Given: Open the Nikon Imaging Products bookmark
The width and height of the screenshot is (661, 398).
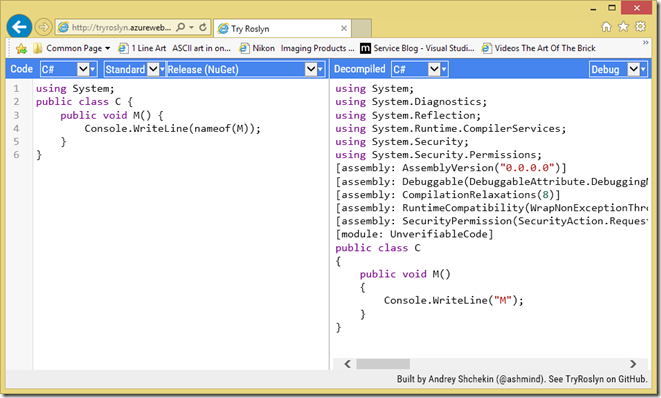Looking at the screenshot, I should 297,48.
